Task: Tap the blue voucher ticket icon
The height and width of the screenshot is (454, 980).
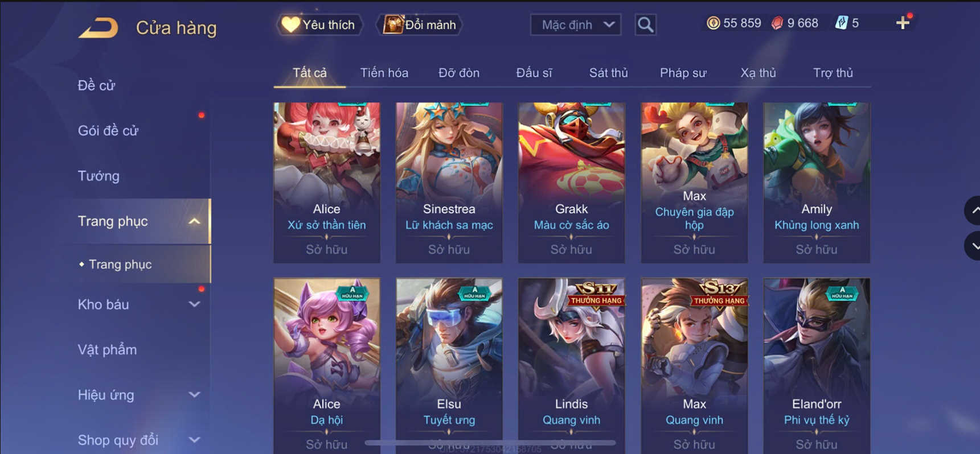Action: [x=841, y=23]
